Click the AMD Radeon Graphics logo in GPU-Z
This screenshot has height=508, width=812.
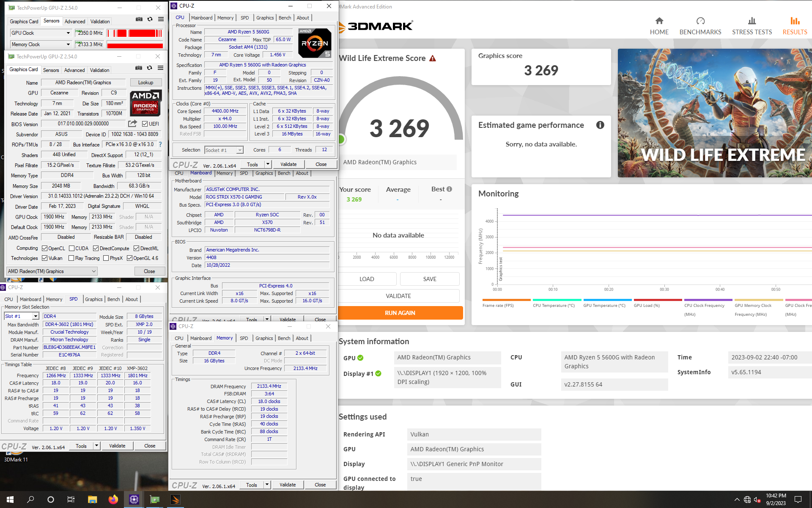point(145,103)
